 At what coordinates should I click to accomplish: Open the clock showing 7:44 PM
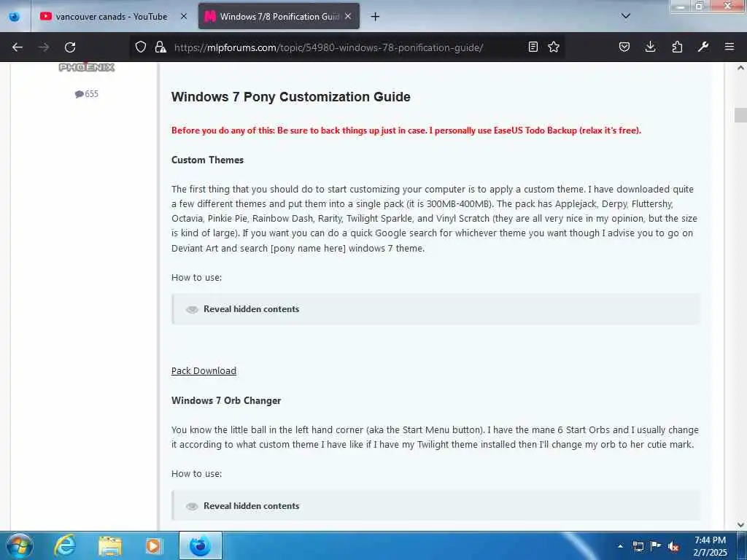(x=710, y=546)
